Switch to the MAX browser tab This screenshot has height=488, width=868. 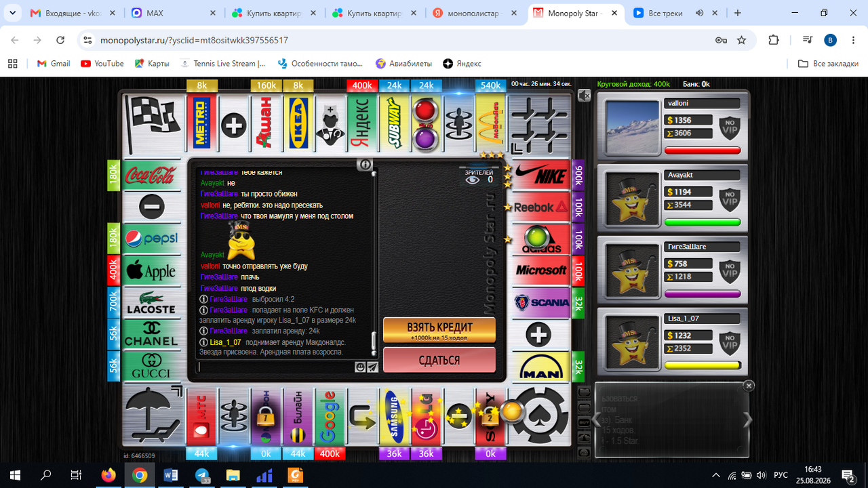tap(174, 13)
